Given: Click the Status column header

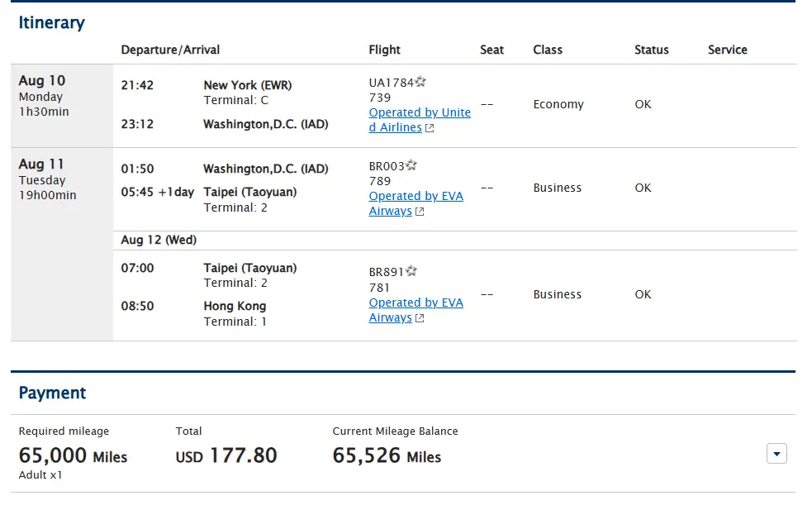Looking at the screenshot, I should [651, 50].
